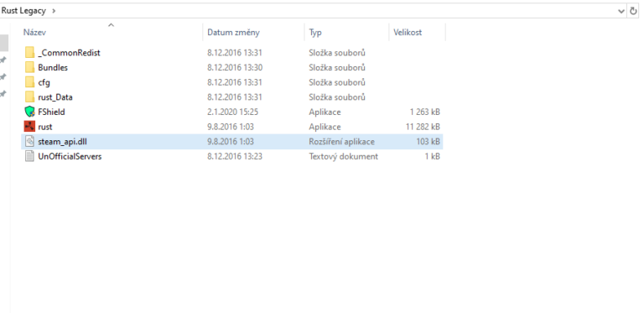Click the navigation pane scrollbar thumb
Viewport: 644px width, 313px height.
3,43
